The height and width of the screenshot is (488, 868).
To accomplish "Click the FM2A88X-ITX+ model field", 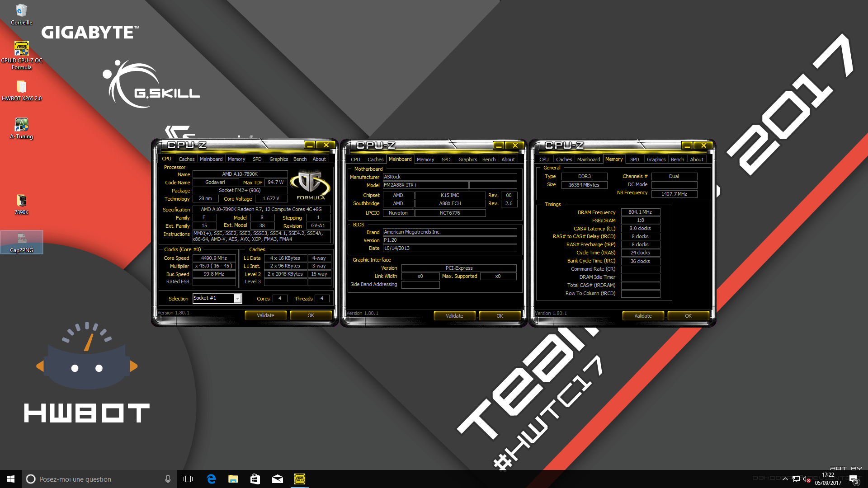I will (x=425, y=185).
